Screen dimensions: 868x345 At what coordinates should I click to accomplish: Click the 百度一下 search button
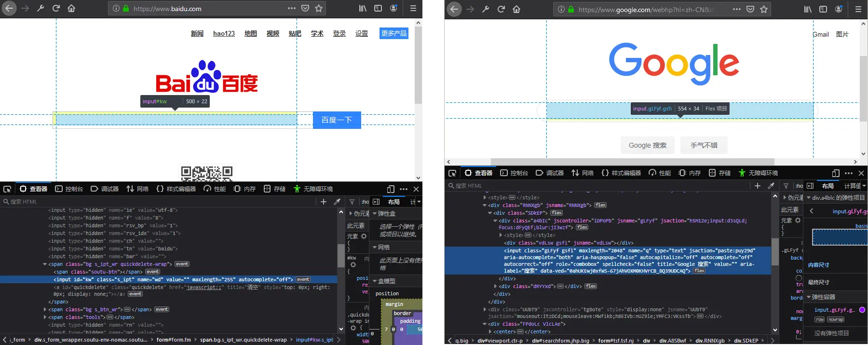(337, 120)
